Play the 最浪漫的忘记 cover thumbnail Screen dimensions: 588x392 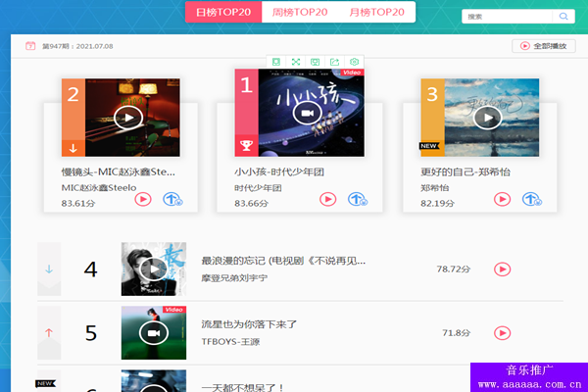(x=154, y=269)
